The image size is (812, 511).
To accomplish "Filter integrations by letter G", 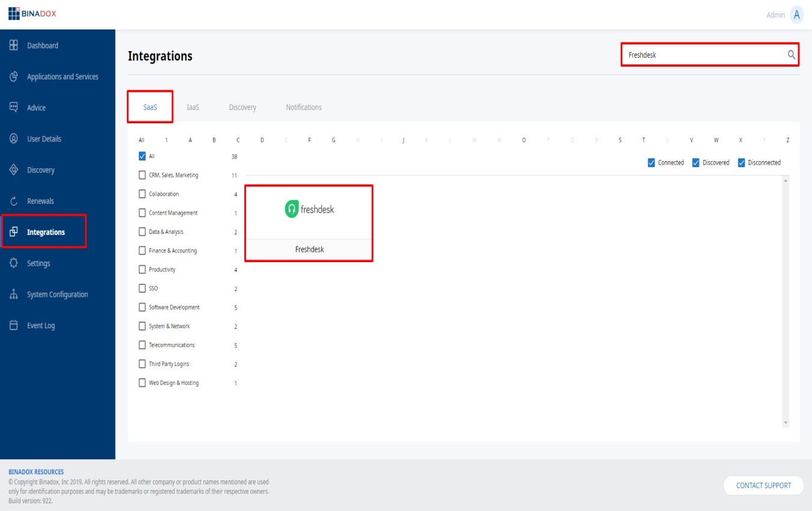I will pos(334,140).
